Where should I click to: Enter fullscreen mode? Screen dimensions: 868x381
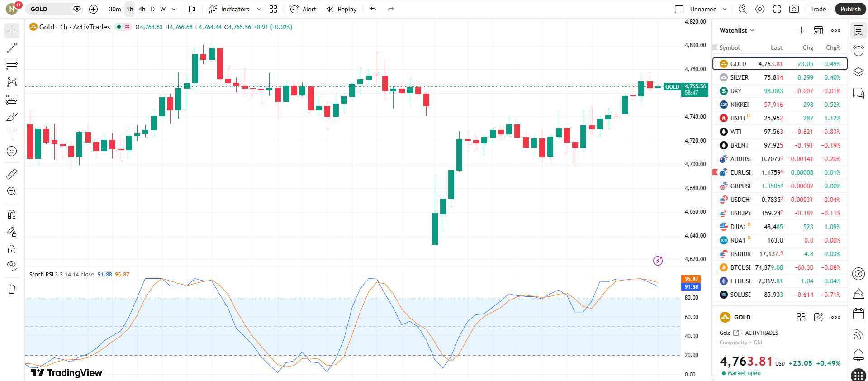[x=777, y=9]
